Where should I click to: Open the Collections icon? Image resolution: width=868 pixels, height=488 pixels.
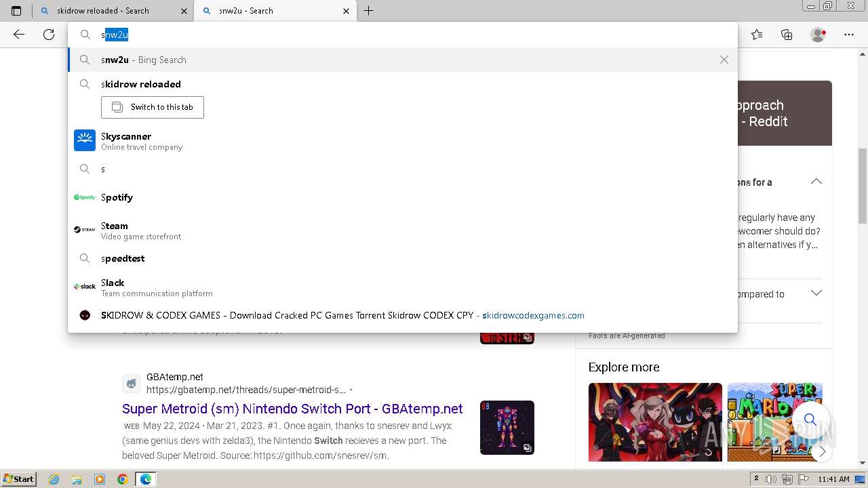click(787, 35)
